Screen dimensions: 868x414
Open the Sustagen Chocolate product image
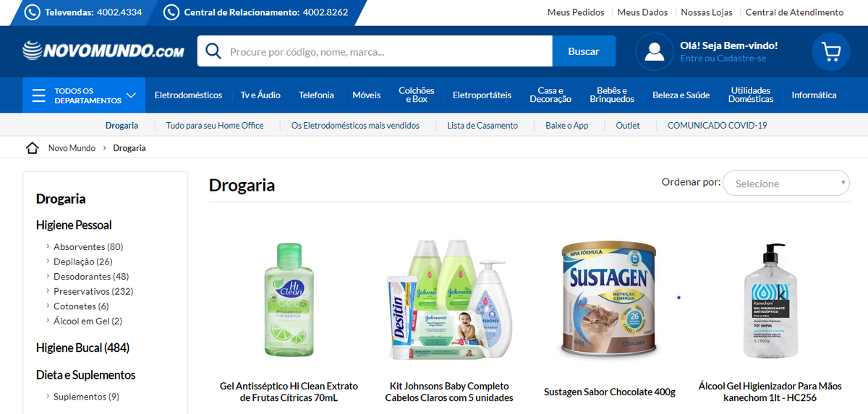point(609,298)
